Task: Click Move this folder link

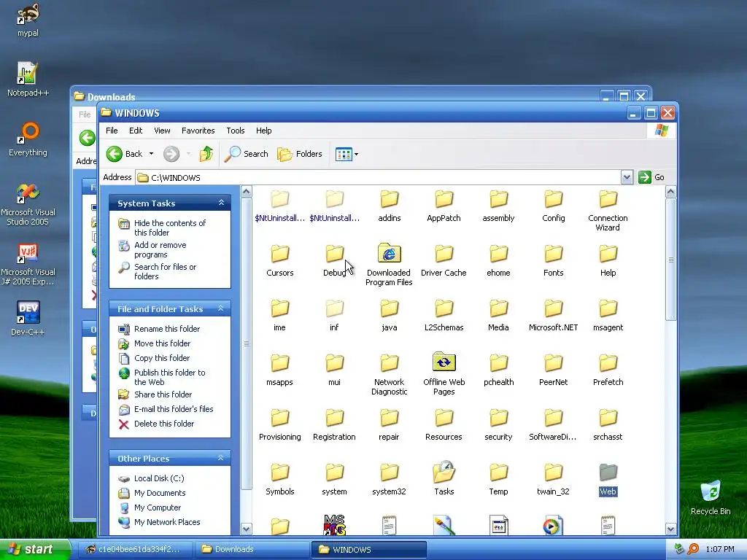Action: (162, 343)
